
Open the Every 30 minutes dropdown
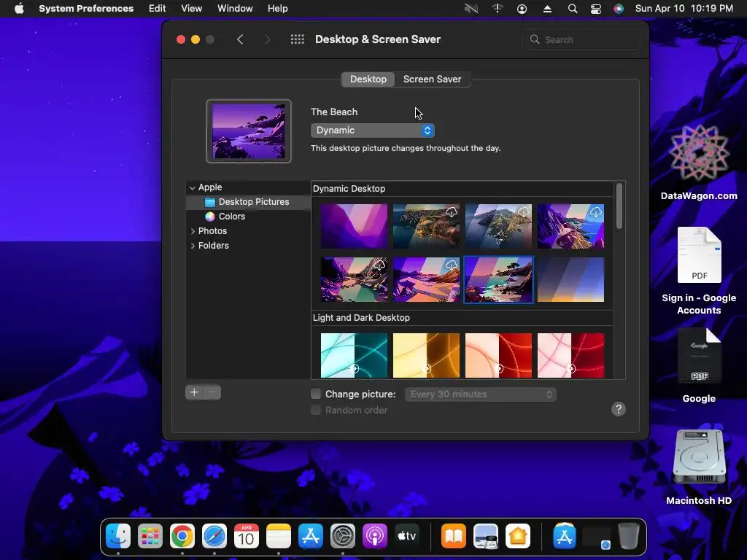(x=481, y=394)
